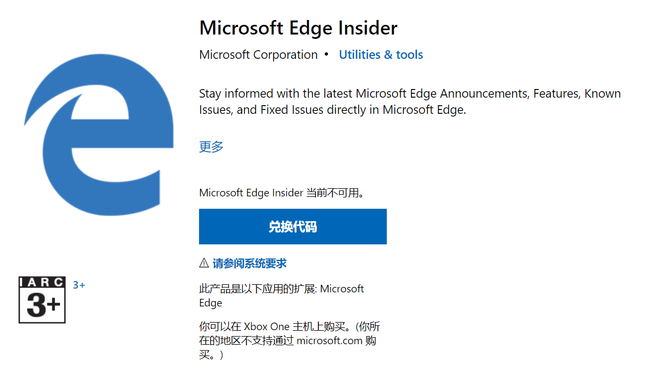Click the warning triangle icon

tap(204, 263)
